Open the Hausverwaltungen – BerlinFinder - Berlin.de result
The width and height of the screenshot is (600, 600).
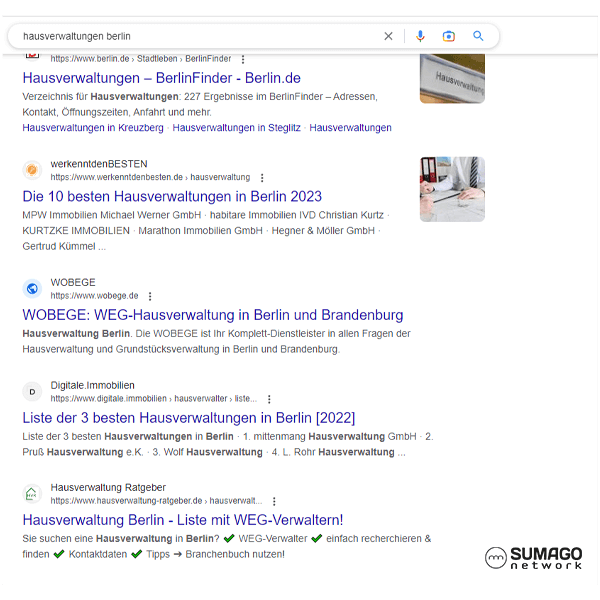(161, 78)
